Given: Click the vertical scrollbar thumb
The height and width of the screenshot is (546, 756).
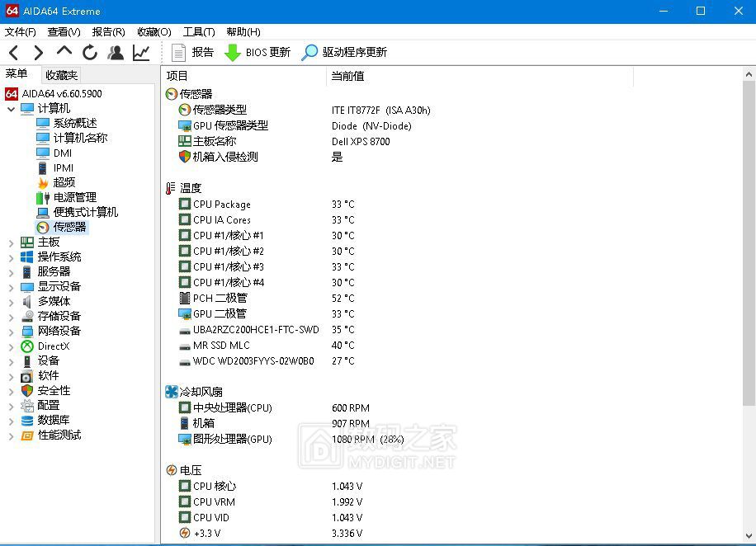Looking at the screenshot, I should pos(749,243).
